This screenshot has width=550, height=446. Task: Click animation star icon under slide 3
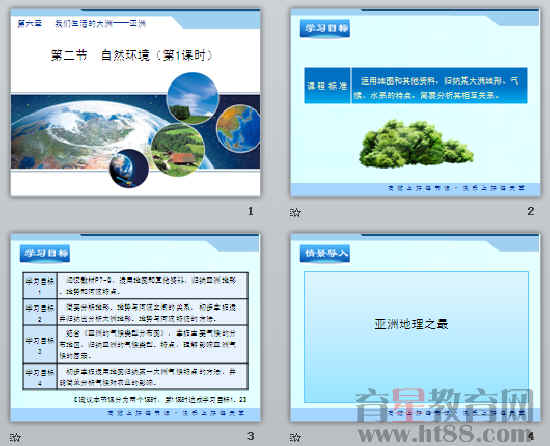pyautogui.click(x=15, y=437)
